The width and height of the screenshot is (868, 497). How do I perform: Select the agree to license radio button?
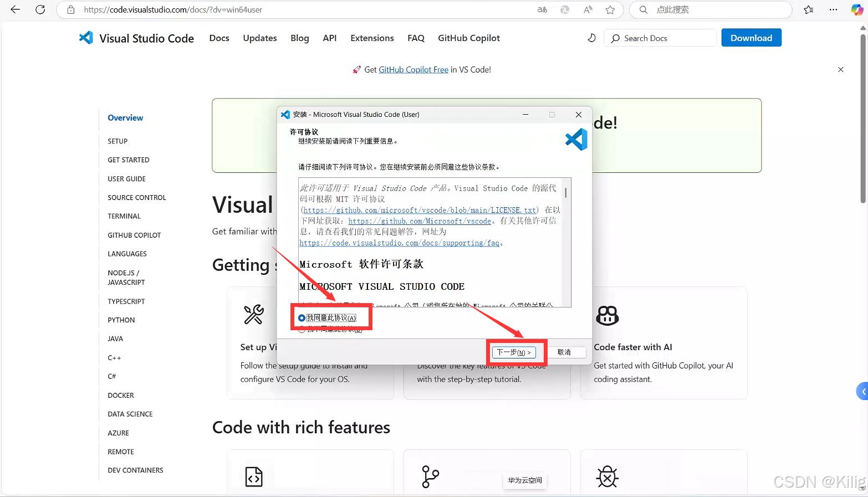click(x=302, y=318)
